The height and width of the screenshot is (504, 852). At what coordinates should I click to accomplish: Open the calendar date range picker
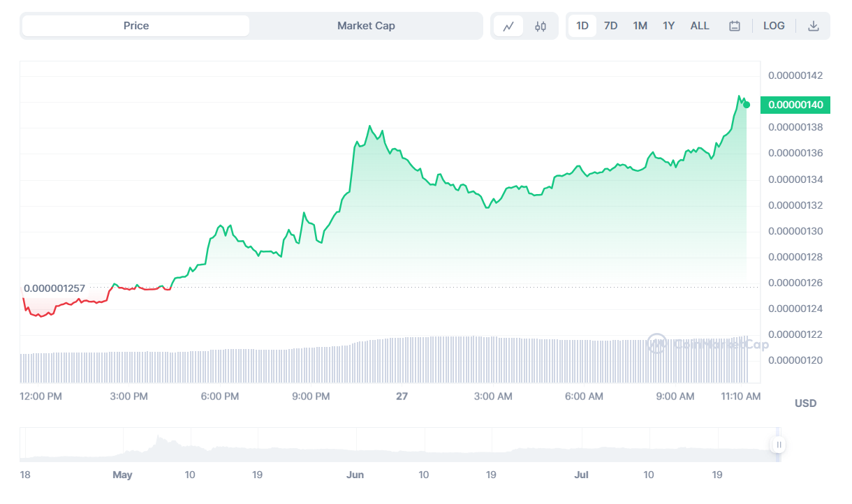point(735,26)
